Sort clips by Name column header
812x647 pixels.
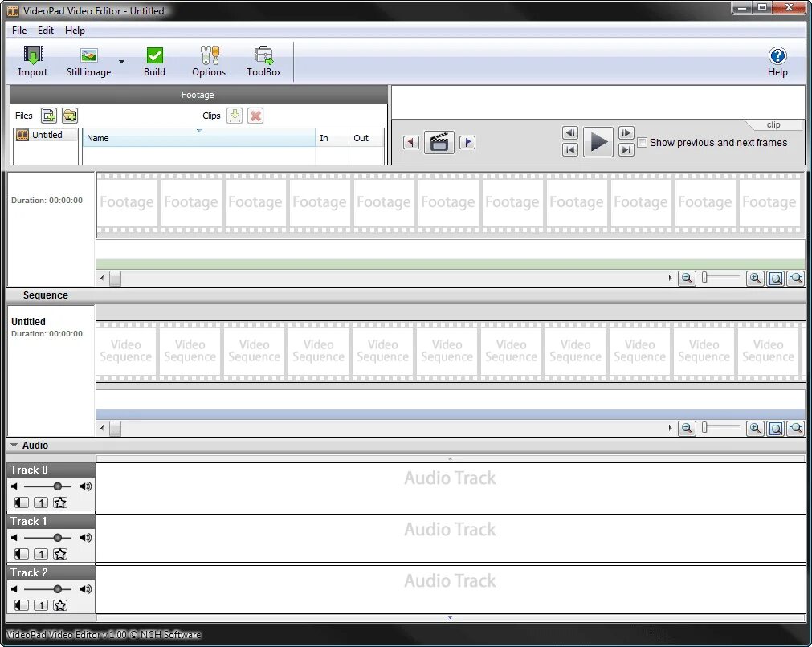click(199, 138)
